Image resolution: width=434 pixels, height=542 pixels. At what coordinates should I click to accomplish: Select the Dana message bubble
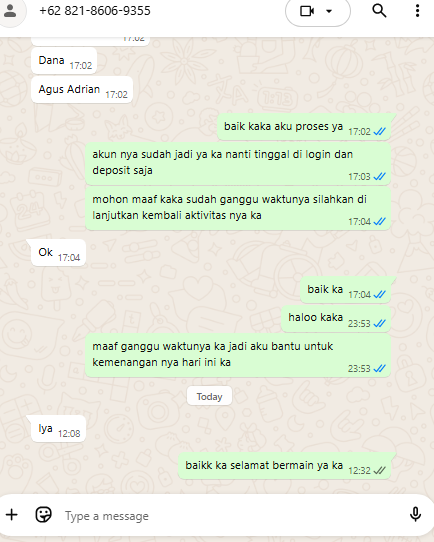[x=64, y=61]
